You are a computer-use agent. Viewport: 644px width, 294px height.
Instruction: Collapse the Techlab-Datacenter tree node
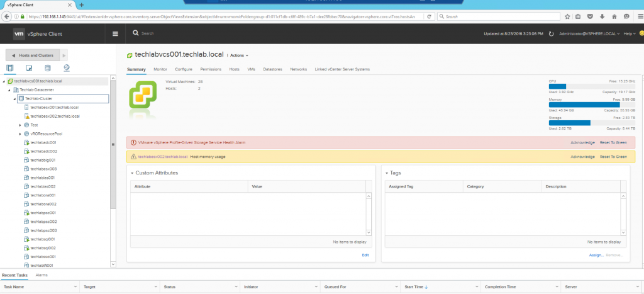coord(9,90)
